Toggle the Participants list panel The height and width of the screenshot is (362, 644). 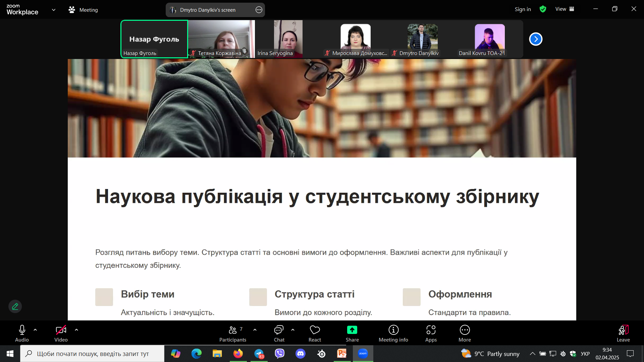point(233,334)
